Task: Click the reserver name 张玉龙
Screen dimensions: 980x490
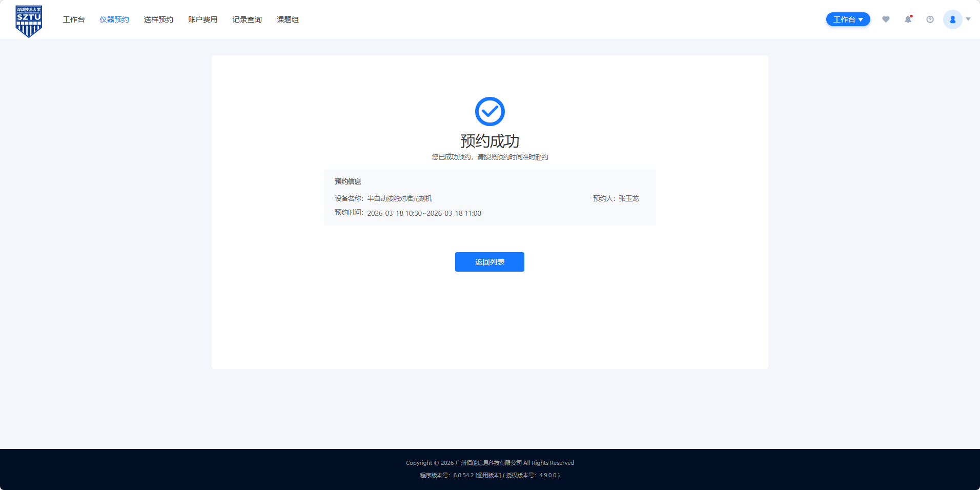Action: click(628, 198)
